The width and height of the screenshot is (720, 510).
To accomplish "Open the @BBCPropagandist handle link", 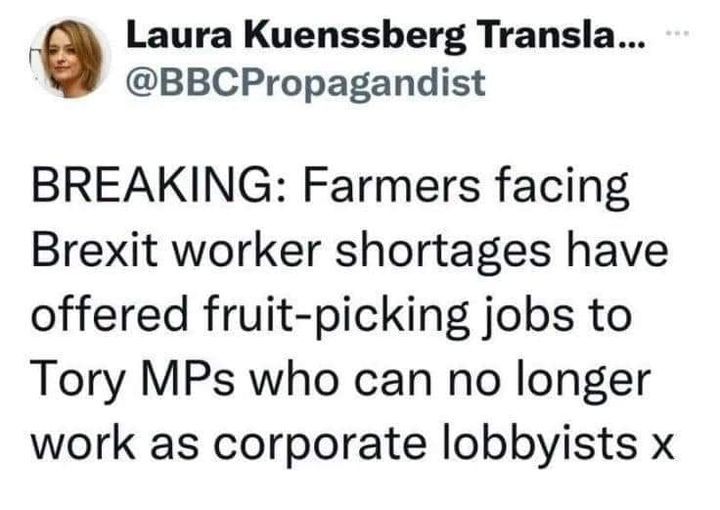I will coord(305,84).
